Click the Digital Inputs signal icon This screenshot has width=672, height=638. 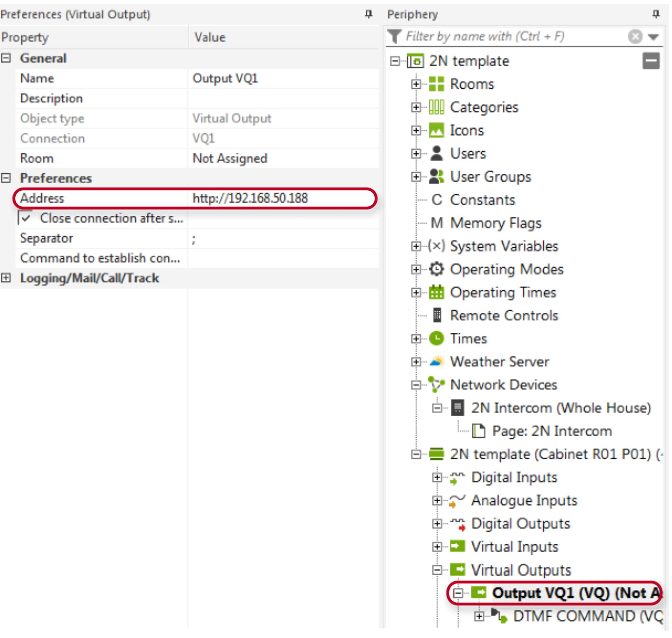coord(457,477)
